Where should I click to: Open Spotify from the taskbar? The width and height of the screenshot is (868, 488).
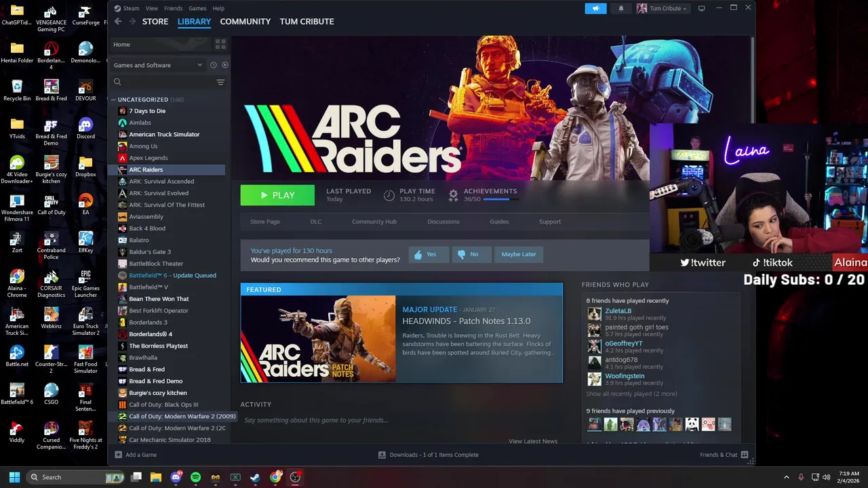click(x=196, y=477)
